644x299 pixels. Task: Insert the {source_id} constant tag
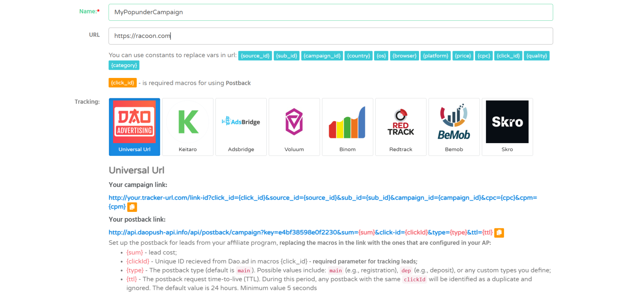click(255, 56)
